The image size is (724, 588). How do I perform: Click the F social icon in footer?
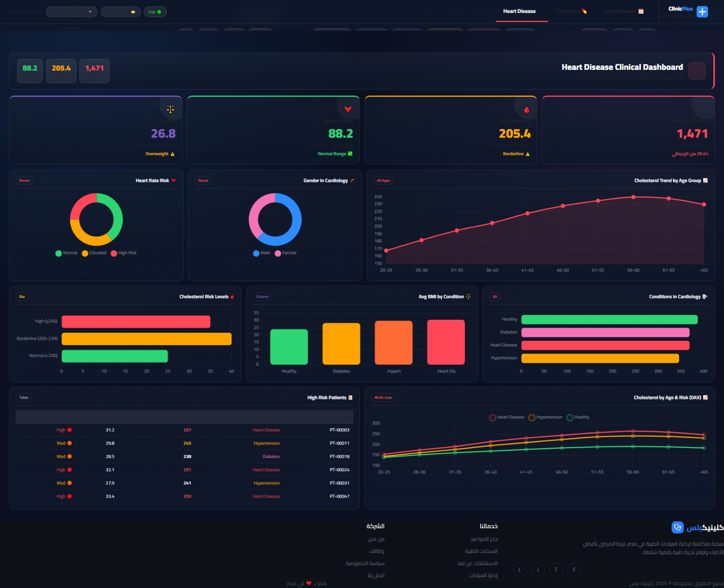tap(574, 569)
